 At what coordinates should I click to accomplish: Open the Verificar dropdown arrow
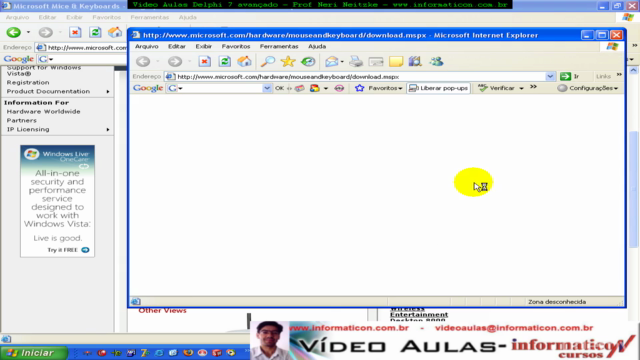pos(521,88)
